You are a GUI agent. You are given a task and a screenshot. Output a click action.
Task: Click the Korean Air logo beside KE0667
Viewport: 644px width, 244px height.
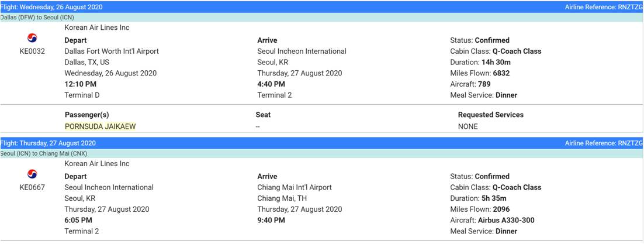32,174
